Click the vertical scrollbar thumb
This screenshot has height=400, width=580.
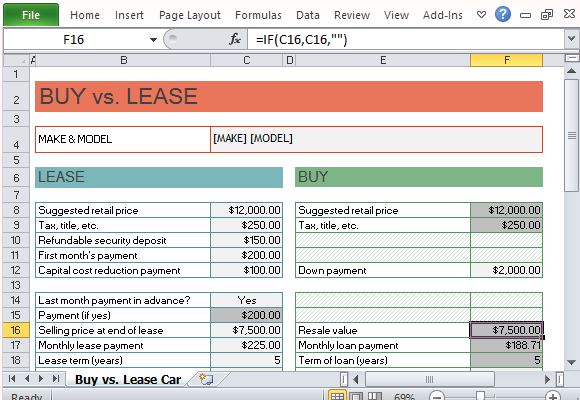(571, 136)
